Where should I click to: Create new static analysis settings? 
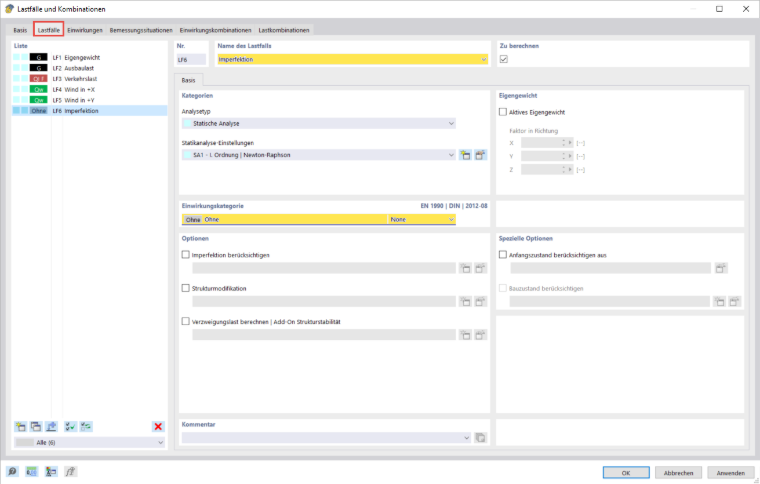click(465, 155)
